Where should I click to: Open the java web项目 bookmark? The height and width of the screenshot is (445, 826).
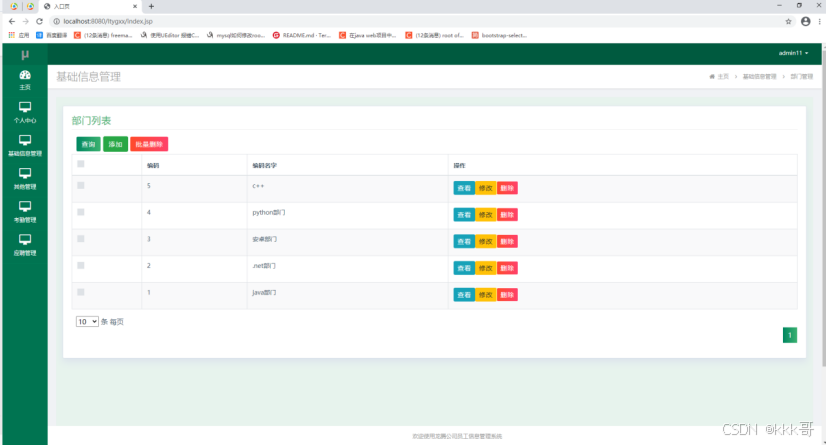(x=368, y=35)
